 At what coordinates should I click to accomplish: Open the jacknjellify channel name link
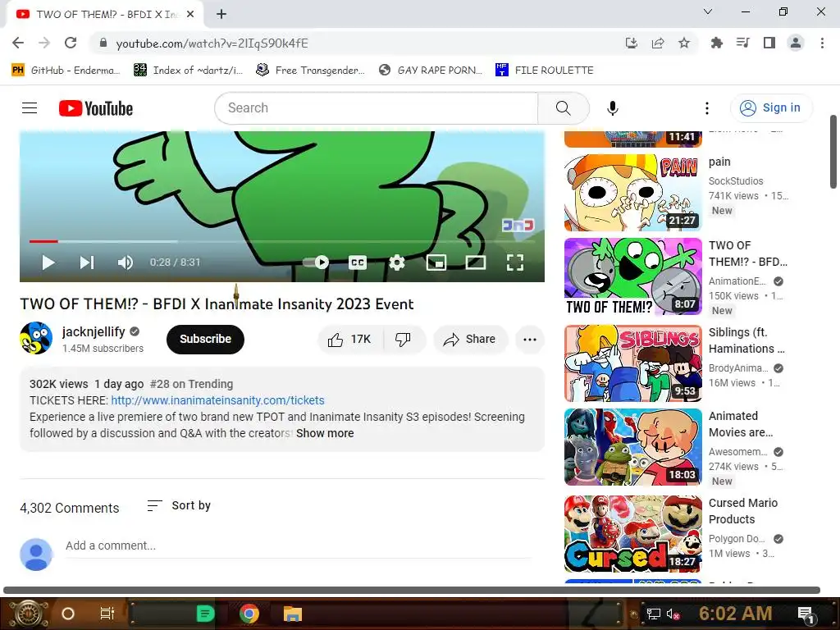coord(94,331)
